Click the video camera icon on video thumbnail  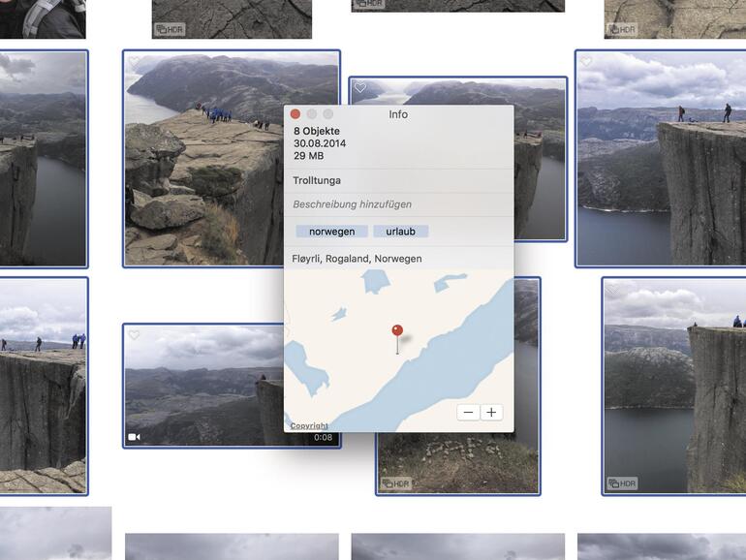click(x=134, y=437)
